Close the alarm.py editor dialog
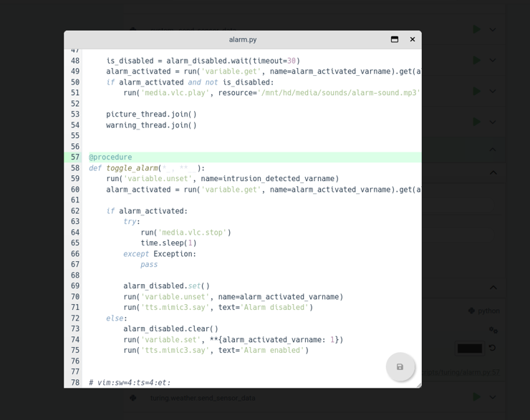This screenshot has width=530, height=420. [413, 39]
